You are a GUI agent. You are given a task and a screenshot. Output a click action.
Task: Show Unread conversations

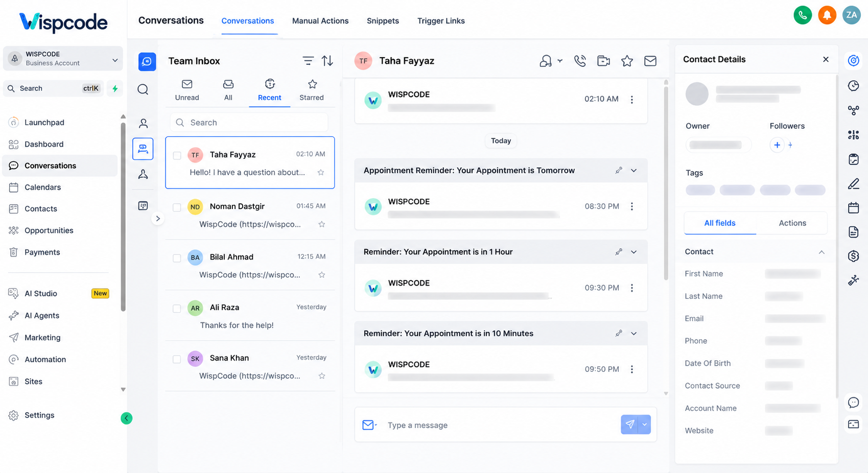(187, 90)
